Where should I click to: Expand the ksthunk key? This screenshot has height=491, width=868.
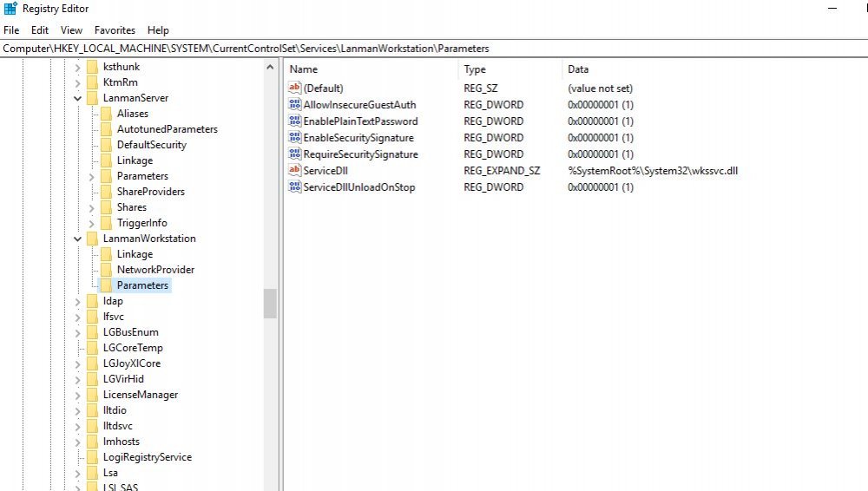point(77,67)
